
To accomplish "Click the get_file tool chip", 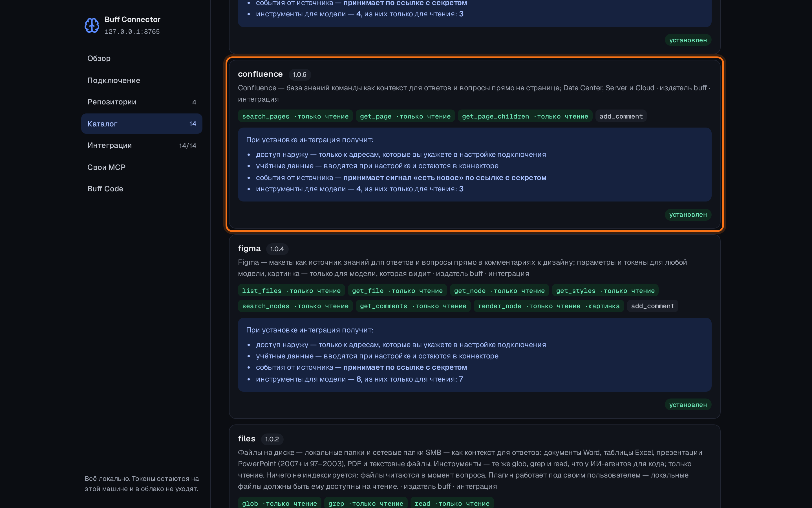I will pos(397,291).
